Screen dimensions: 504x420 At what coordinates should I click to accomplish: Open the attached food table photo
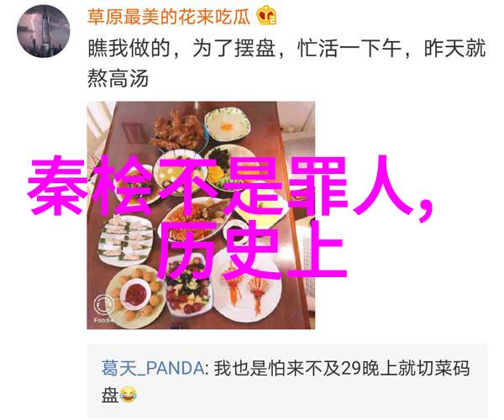point(201,215)
